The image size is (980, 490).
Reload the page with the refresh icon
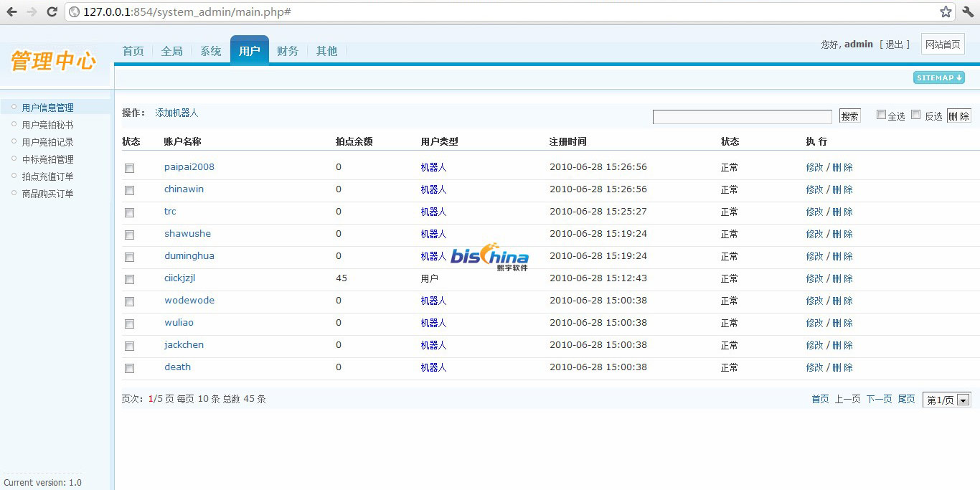(52, 11)
